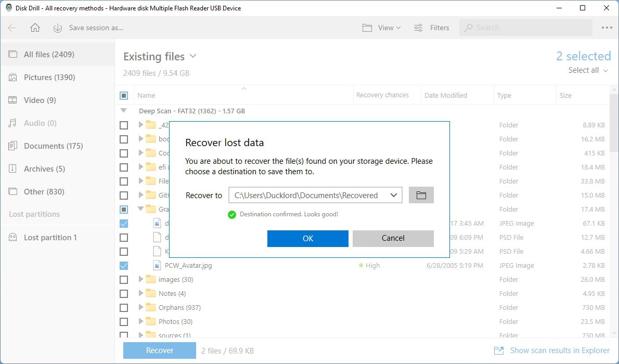Uncheck the 67.1 KB JPEG file checkbox
Screen dimensions: 619x364
tap(124, 224)
